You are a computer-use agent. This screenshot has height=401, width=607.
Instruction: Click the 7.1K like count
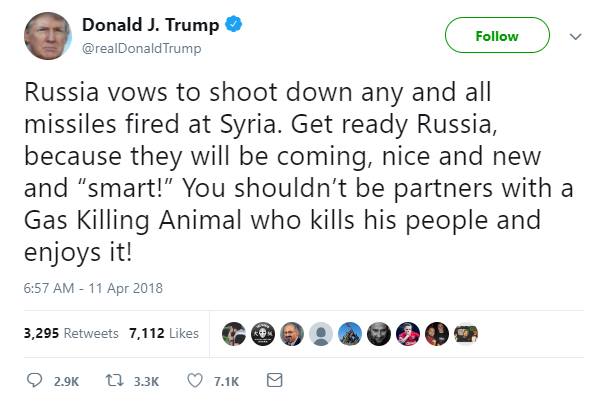pyautogui.click(x=226, y=382)
